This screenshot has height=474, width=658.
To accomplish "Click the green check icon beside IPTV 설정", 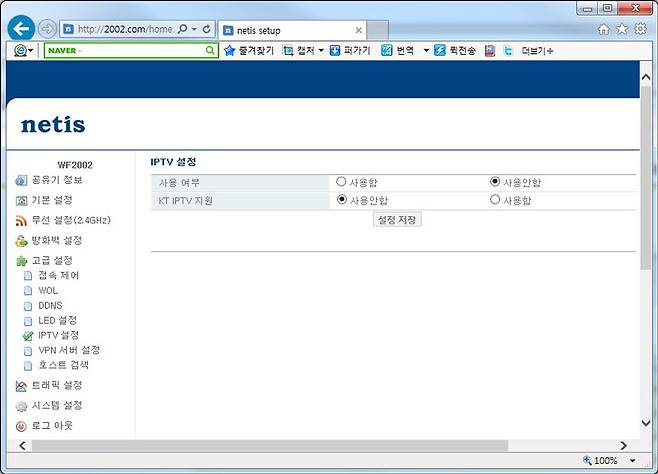I will pos(28,336).
